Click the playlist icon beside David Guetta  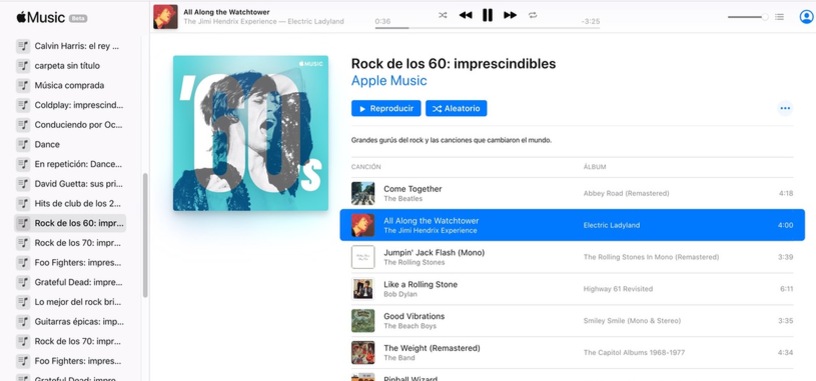click(x=23, y=184)
